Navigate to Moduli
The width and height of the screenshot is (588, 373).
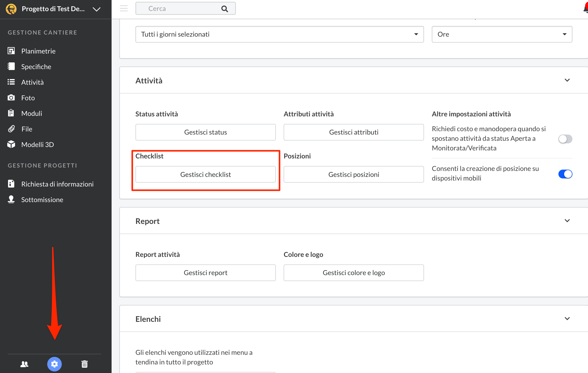point(32,113)
